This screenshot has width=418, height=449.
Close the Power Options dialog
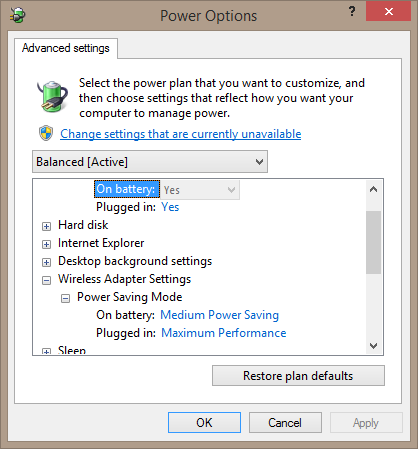pyautogui.click(x=388, y=12)
